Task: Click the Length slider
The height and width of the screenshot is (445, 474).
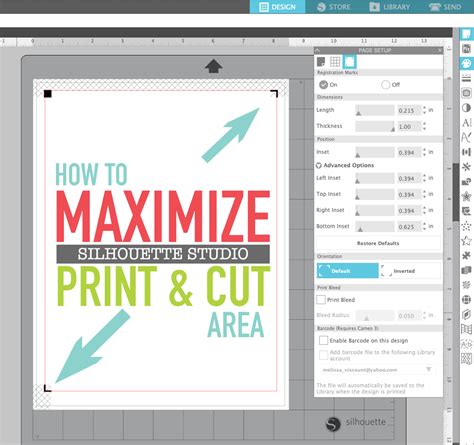Action: 375,110
